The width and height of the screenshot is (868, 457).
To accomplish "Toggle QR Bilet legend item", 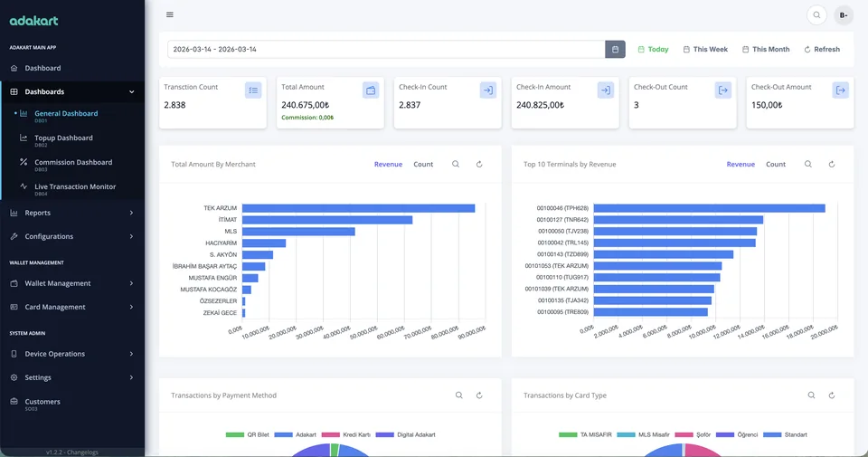I will 248,435.
